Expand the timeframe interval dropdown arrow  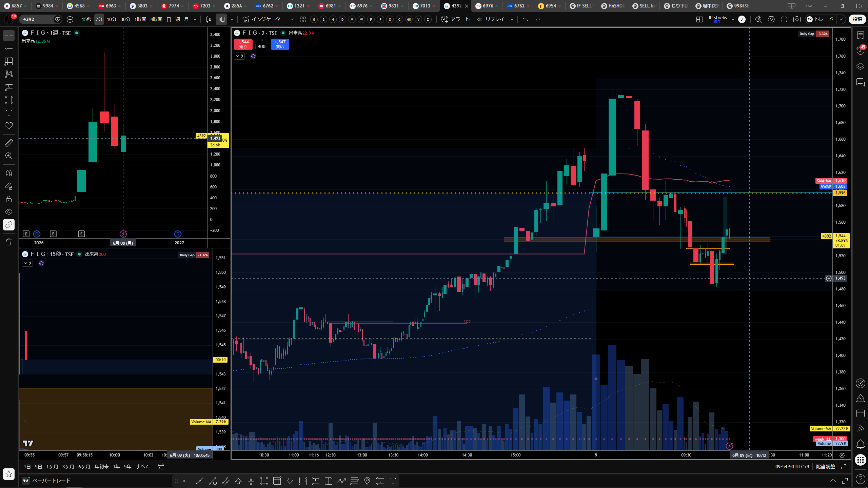195,19
